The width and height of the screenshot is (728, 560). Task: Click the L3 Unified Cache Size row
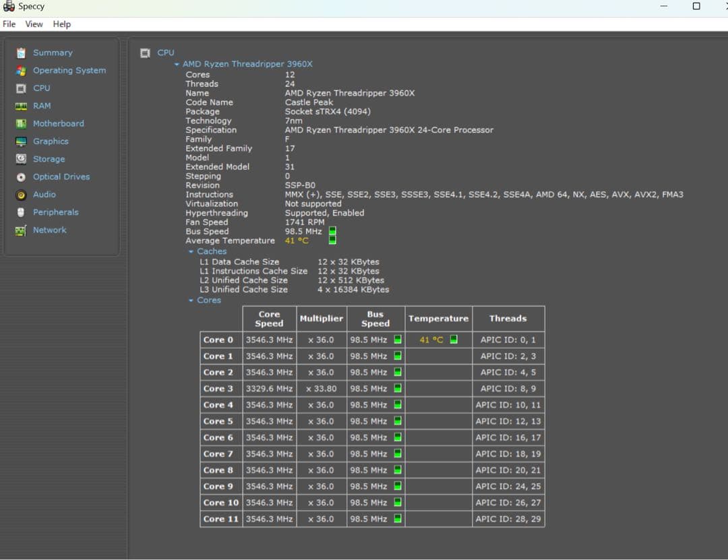[295, 290]
